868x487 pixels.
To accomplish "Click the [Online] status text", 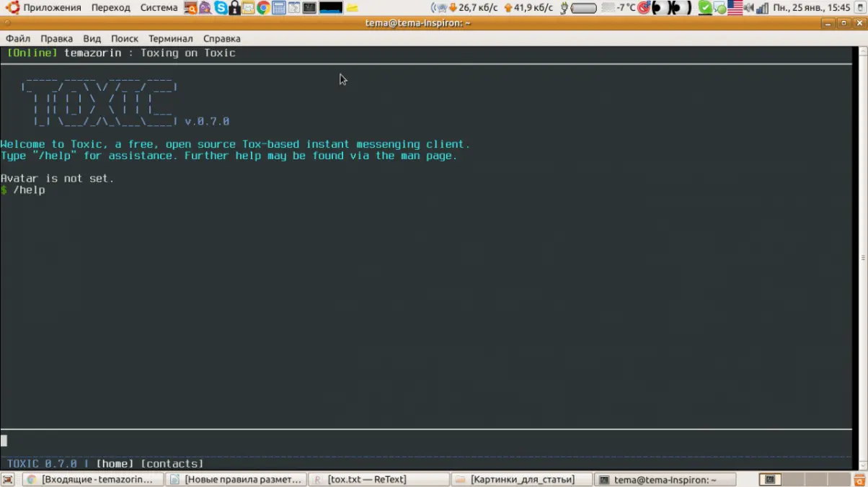I will 32,53.
